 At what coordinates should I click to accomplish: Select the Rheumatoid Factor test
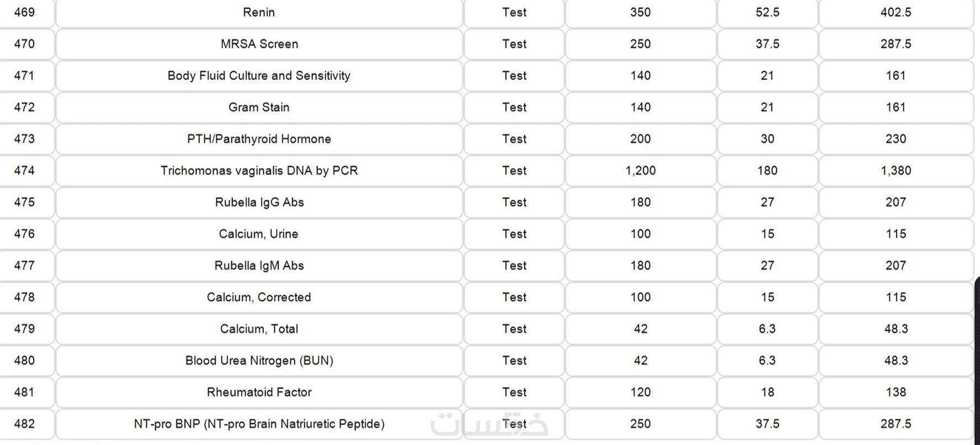coord(259,393)
